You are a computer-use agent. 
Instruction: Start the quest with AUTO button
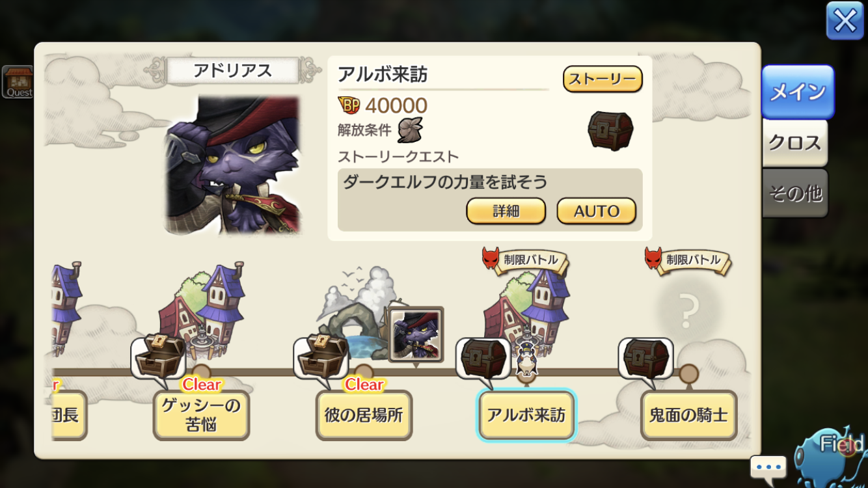tap(597, 211)
